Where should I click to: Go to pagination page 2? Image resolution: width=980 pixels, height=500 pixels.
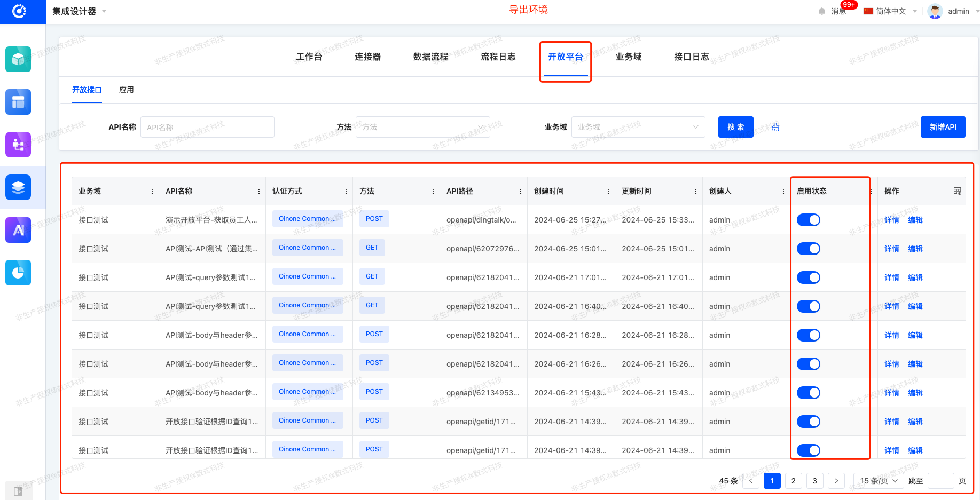794,481
